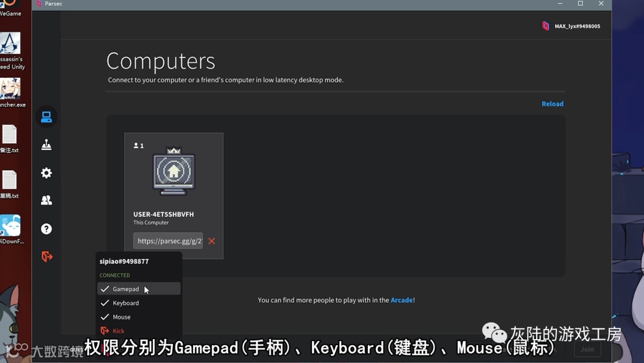Click the red X next to share link
Screen dimensions: 644x363
(x=212, y=241)
